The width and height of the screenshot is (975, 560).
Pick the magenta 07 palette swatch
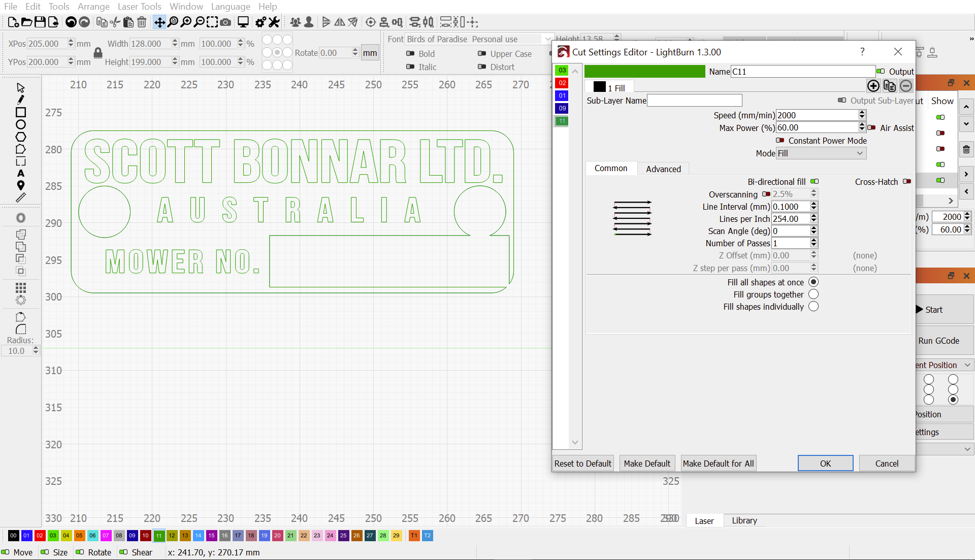106,536
